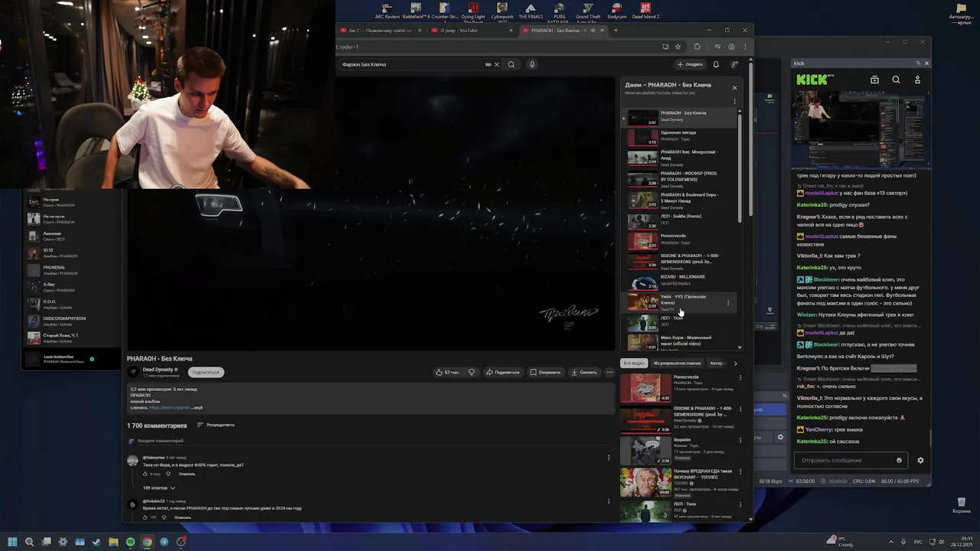This screenshot has width=980, height=551.
Task: Open the on-screen keyboard icon in search
Action: 488,64
